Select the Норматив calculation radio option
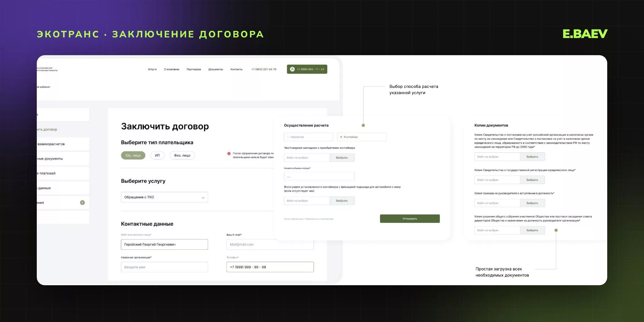Screen dimensions: 644x322 click(309, 137)
